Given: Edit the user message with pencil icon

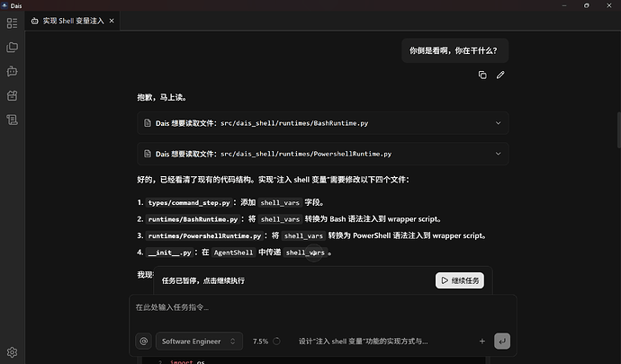Looking at the screenshot, I should (x=500, y=75).
